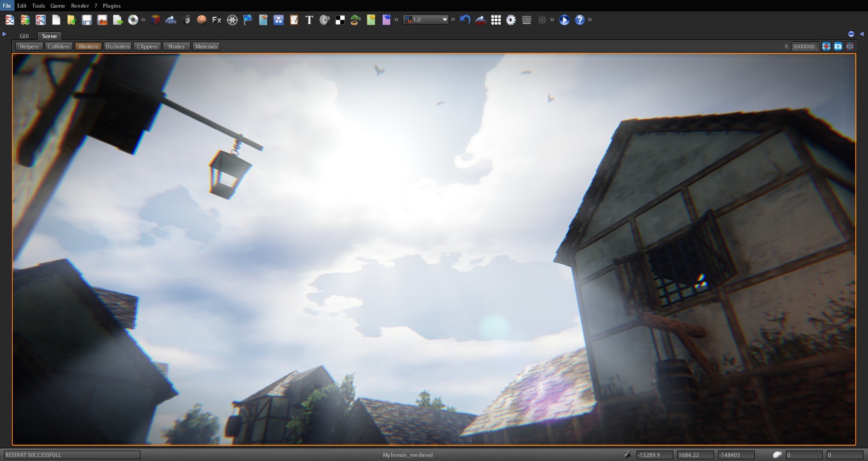Image resolution: width=868 pixels, height=461 pixels.
Task: Expand the toolbar overflow chevron after the disc icon
Action: pos(144,20)
